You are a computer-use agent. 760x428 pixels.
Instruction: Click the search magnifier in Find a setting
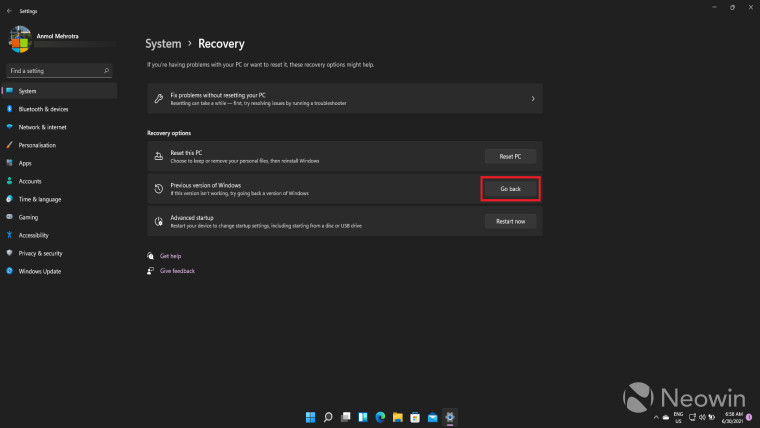(106, 71)
